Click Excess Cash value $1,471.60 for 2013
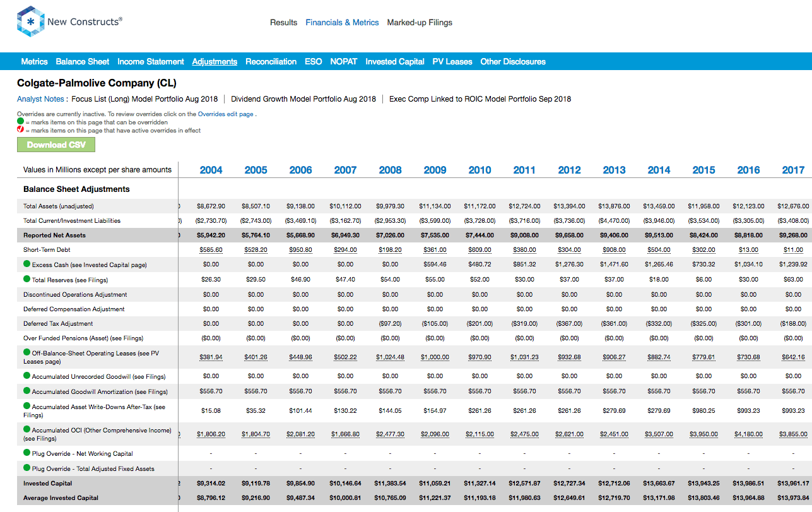The image size is (812, 512). 614,265
